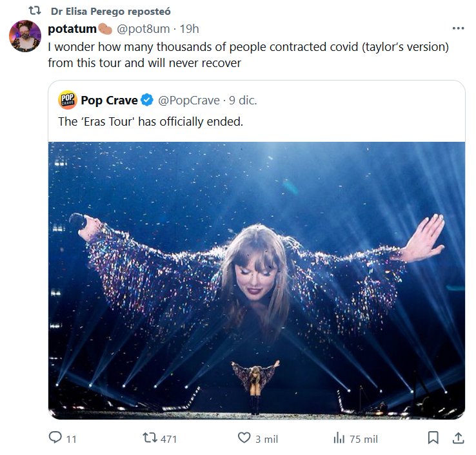This screenshot has height=455, width=476.
Task: Open Pop Crave account name
Action: [x=109, y=100]
